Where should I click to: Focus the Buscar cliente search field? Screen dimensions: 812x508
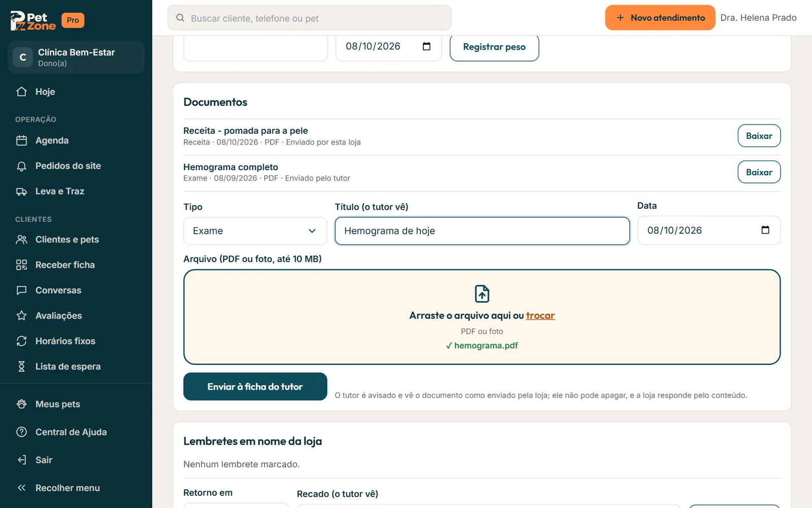point(310,18)
